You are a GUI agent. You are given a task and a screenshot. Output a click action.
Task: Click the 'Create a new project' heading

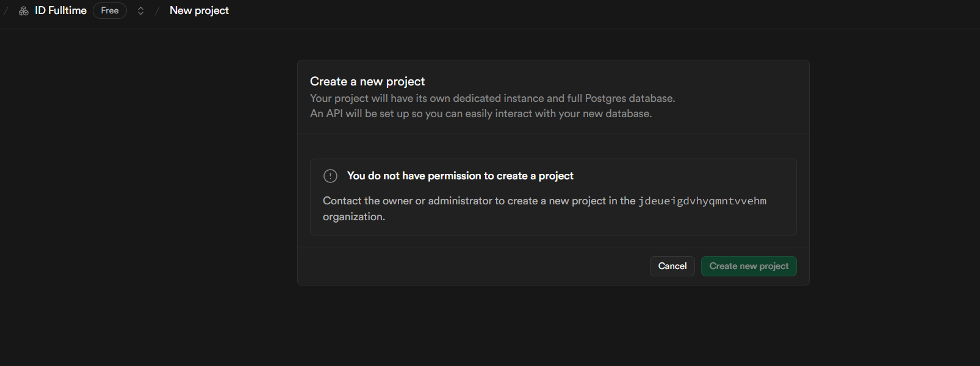pos(367,82)
